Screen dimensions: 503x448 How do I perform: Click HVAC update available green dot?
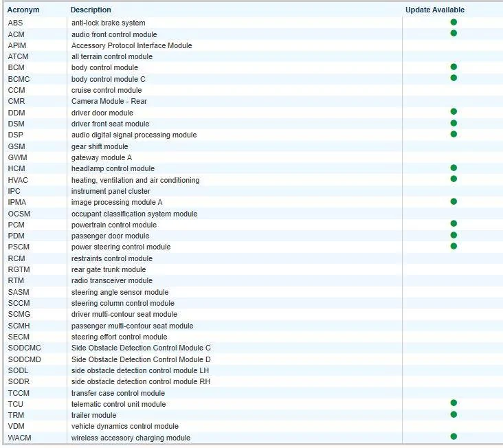454,179
